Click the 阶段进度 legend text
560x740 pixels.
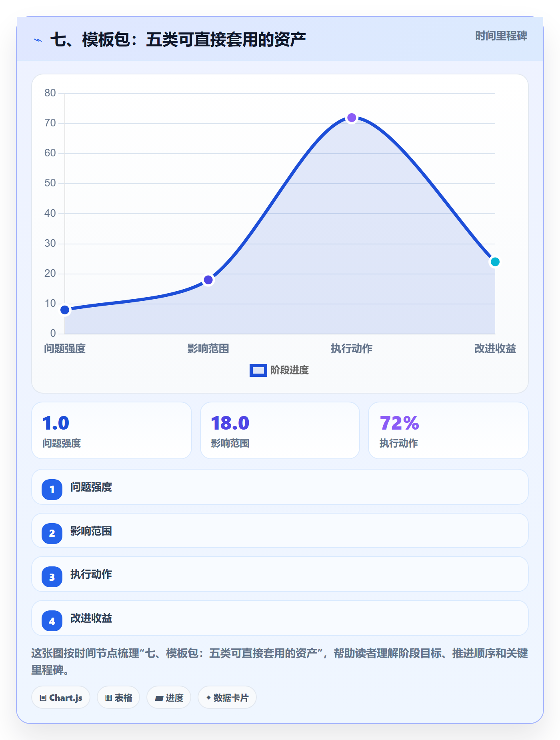290,370
